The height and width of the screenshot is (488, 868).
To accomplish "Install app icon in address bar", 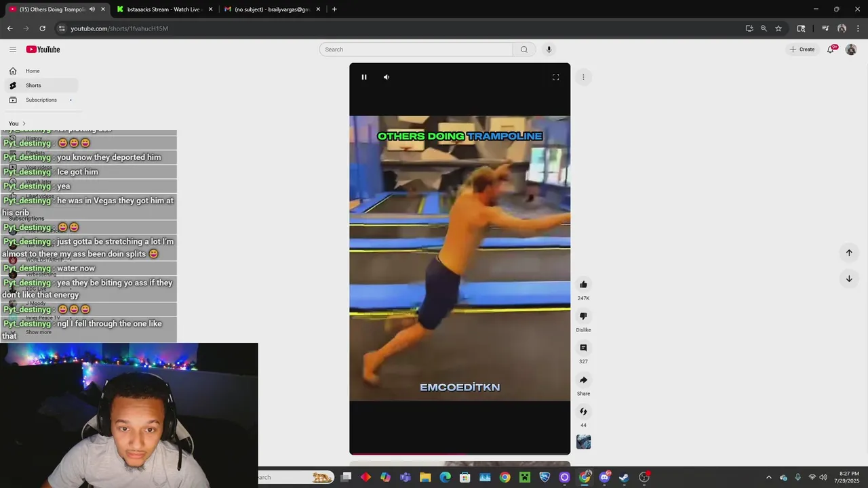I will [x=749, y=28].
